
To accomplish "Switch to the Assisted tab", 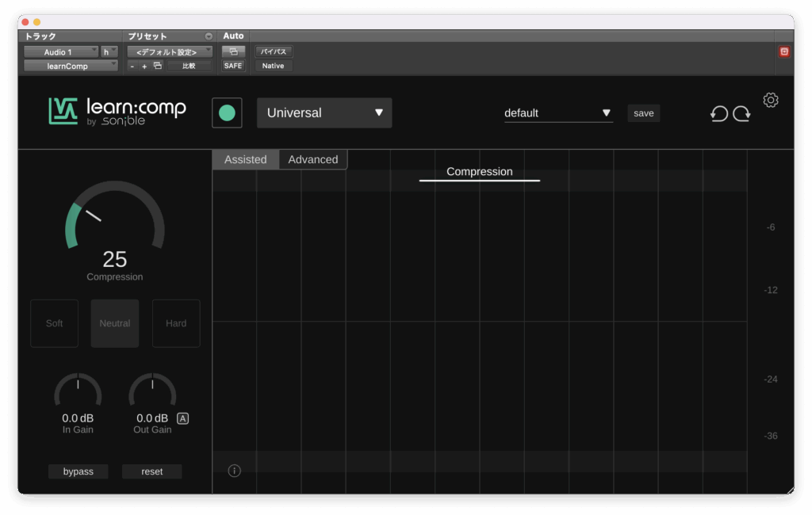I will 246,159.
